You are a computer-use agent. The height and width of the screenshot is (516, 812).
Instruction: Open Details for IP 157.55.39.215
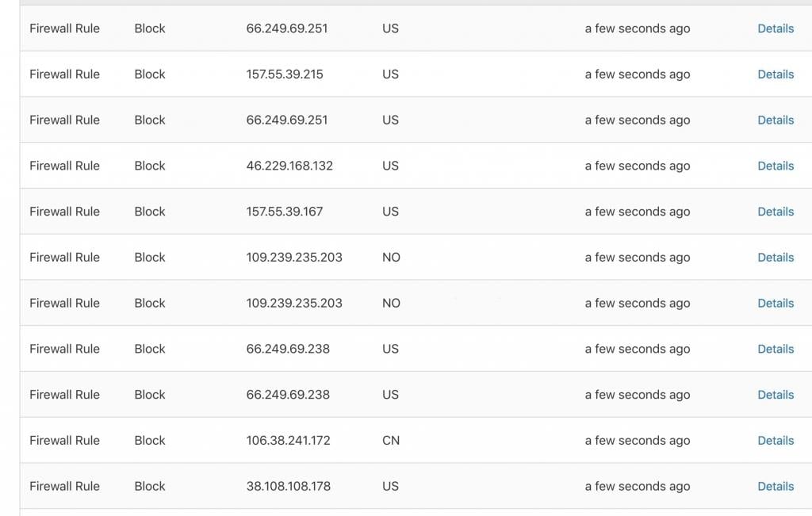click(x=776, y=74)
